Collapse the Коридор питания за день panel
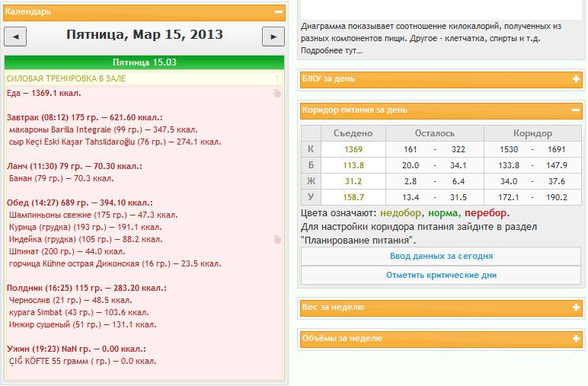 point(576,110)
